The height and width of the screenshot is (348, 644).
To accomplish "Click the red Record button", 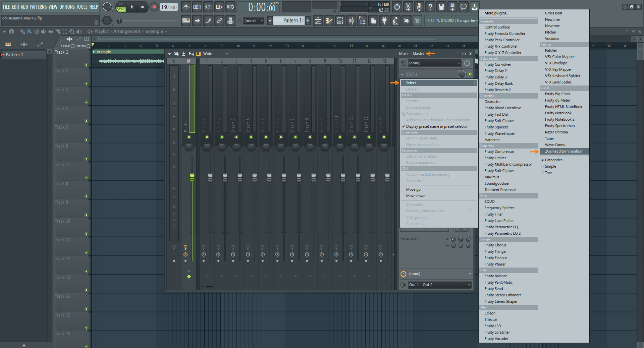I will (154, 7).
